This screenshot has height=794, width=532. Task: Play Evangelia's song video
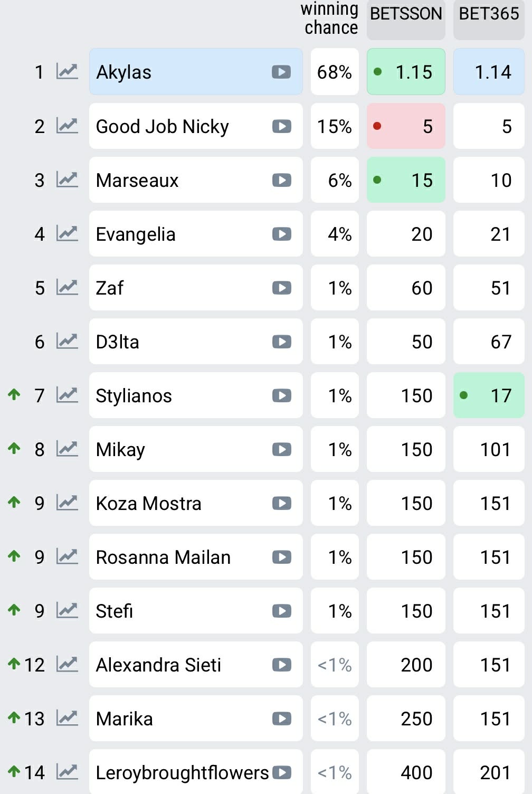tap(281, 234)
